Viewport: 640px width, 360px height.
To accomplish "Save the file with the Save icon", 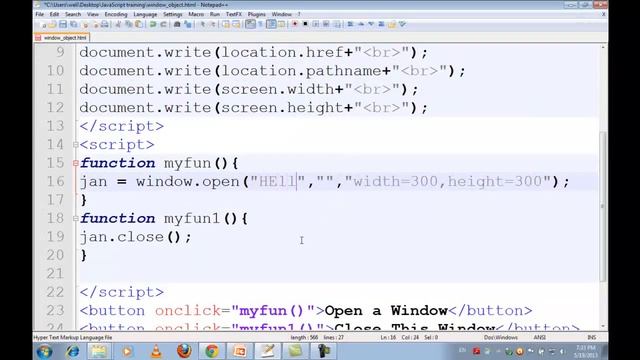I will pyautogui.click(x=63, y=24).
